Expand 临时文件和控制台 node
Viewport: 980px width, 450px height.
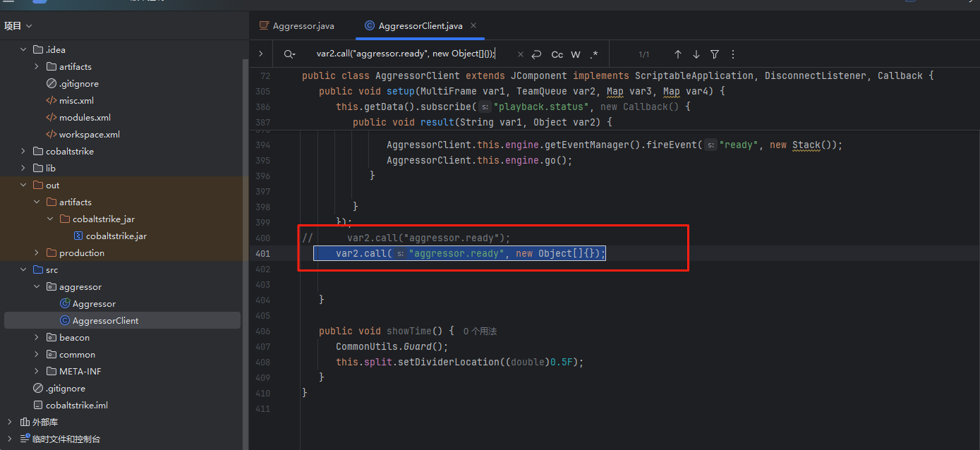tap(8, 439)
